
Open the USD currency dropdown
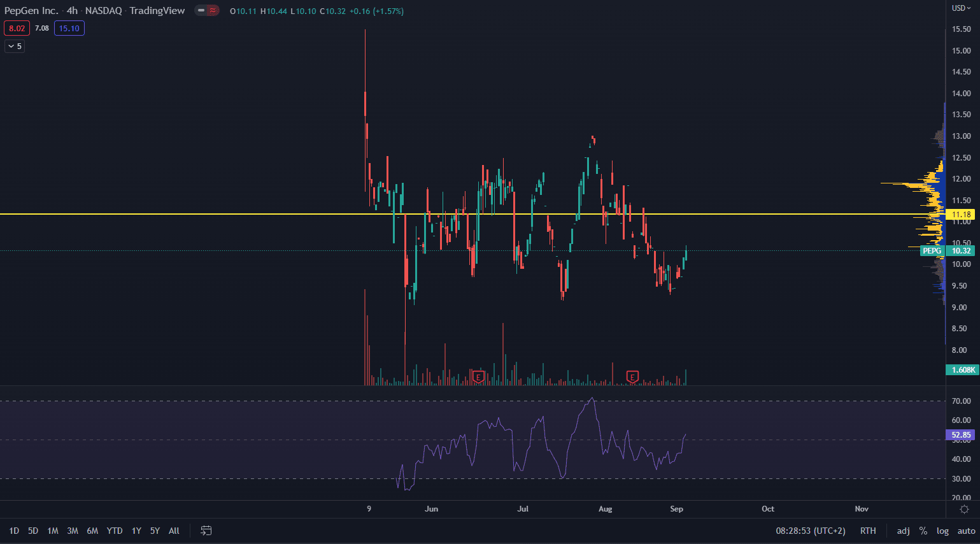point(961,8)
